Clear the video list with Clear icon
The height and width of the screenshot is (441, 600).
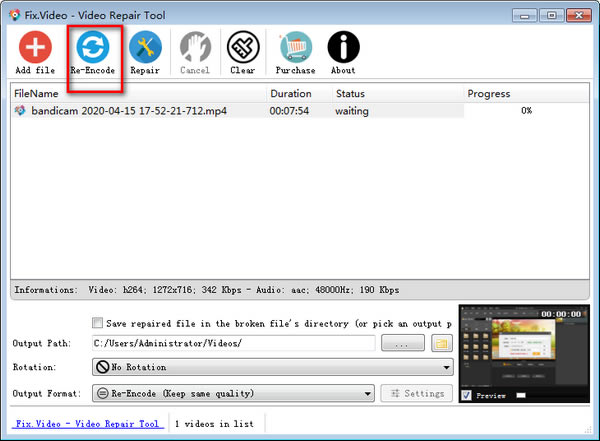coord(243,47)
